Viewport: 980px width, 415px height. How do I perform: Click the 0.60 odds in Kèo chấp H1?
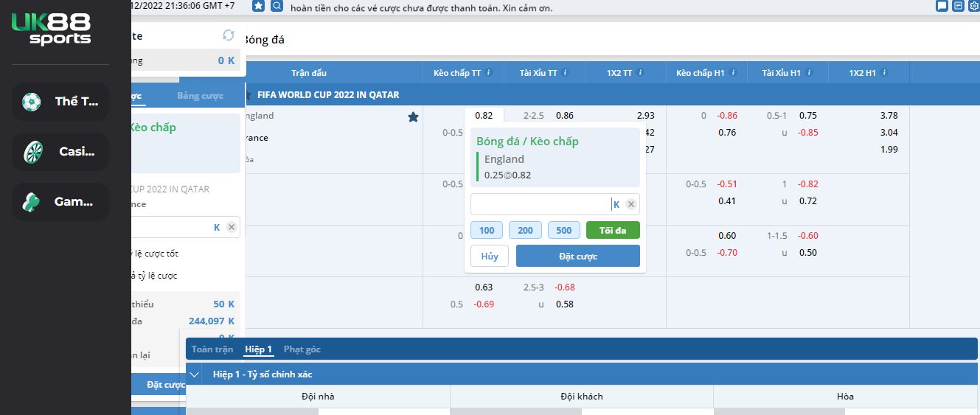727,235
